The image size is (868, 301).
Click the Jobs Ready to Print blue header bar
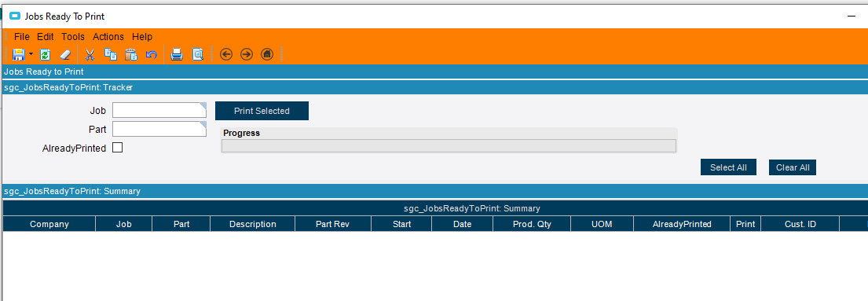(435, 72)
